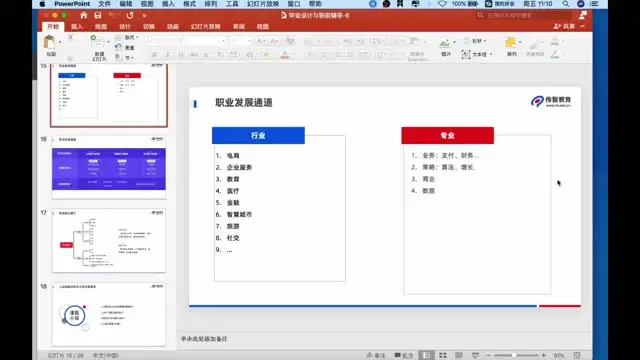The height and width of the screenshot is (360, 640).
Task: Collapse ribbon chevron next to Share
Action: pos(582,26)
